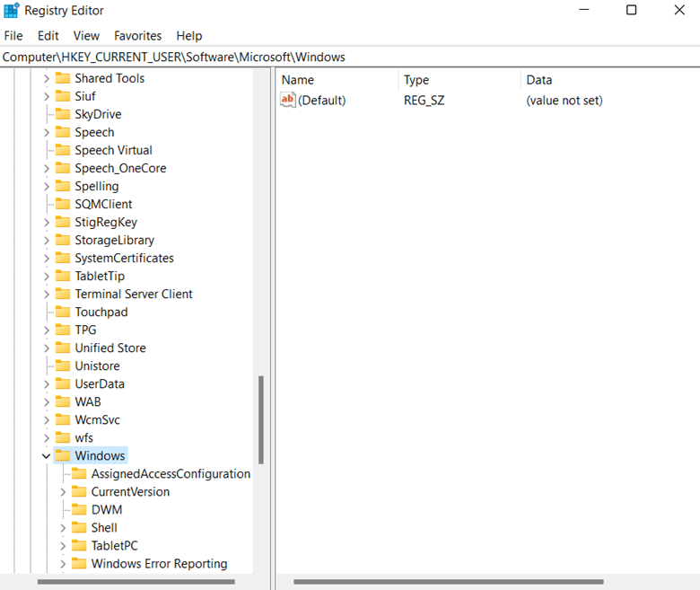Click the SystemCertificates folder icon
Viewport: 700px width, 590px height.
[x=63, y=258]
